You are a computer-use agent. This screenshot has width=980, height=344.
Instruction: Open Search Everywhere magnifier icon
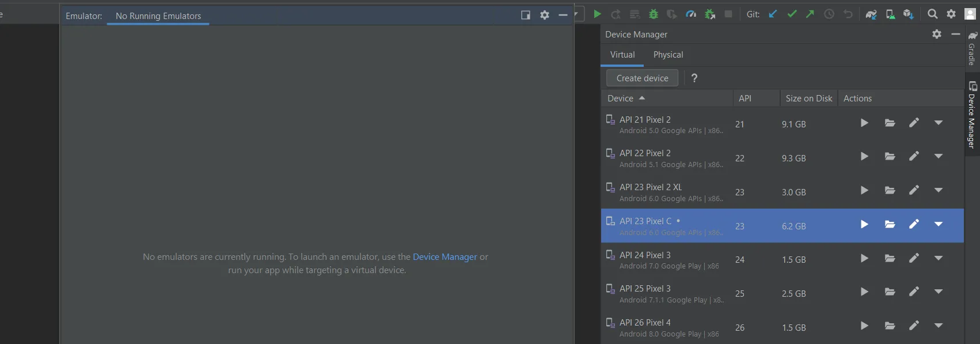coord(932,14)
